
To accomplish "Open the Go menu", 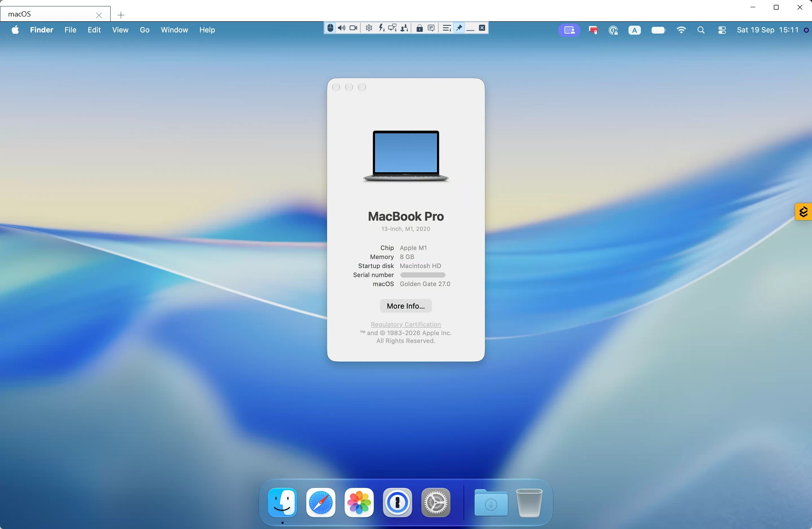I will point(144,30).
